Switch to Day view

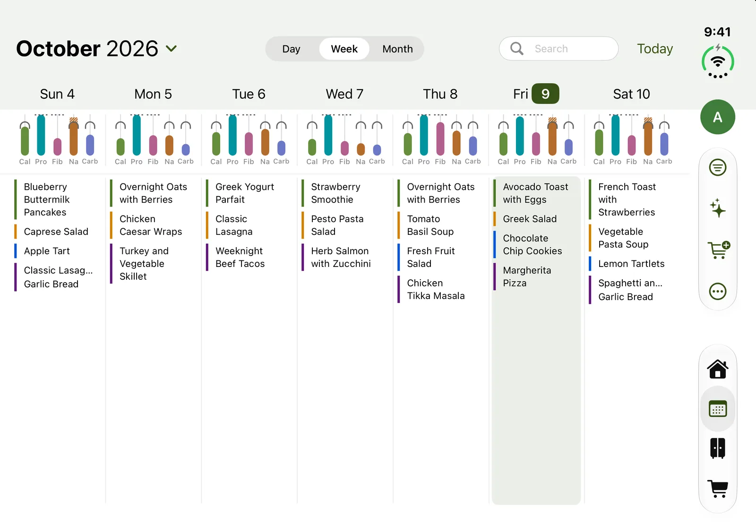(291, 49)
